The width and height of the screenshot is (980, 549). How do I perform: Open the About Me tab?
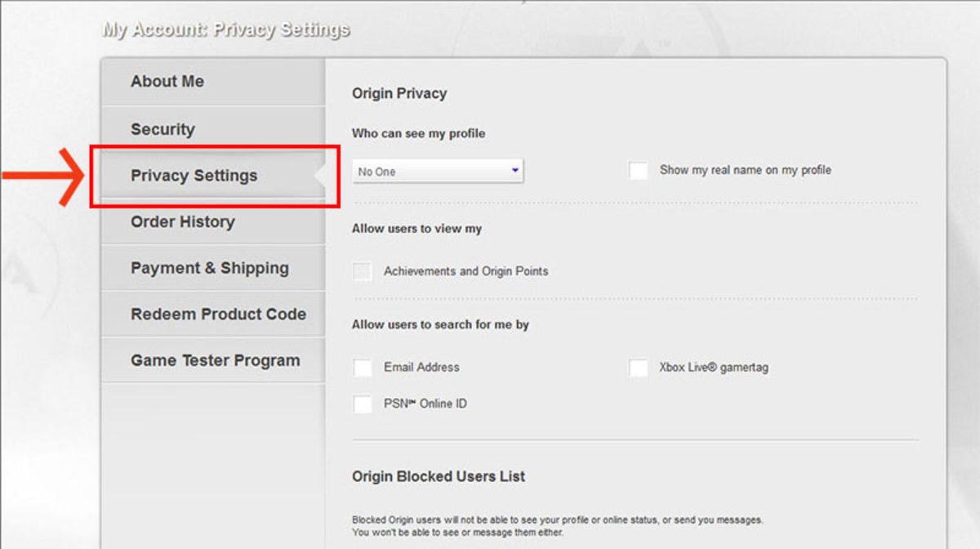(x=167, y=82)
